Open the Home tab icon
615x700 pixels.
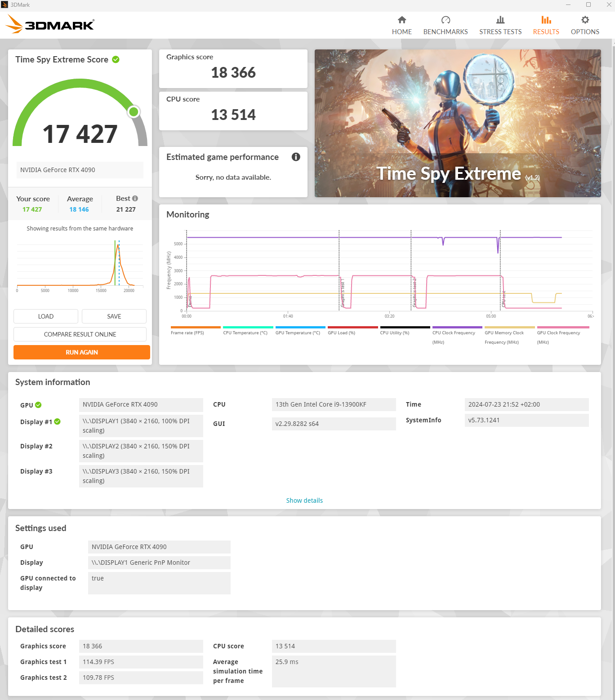(x=402, y=20)
